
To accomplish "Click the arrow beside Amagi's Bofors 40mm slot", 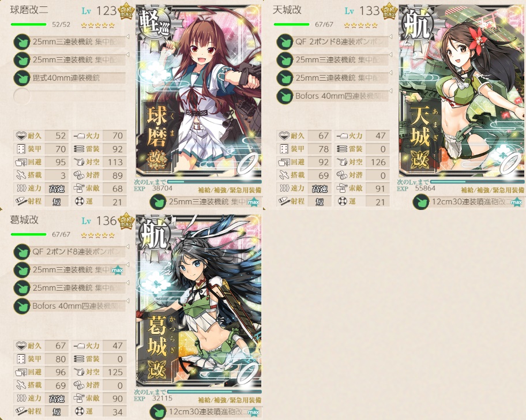I will (x=390, y=91).
